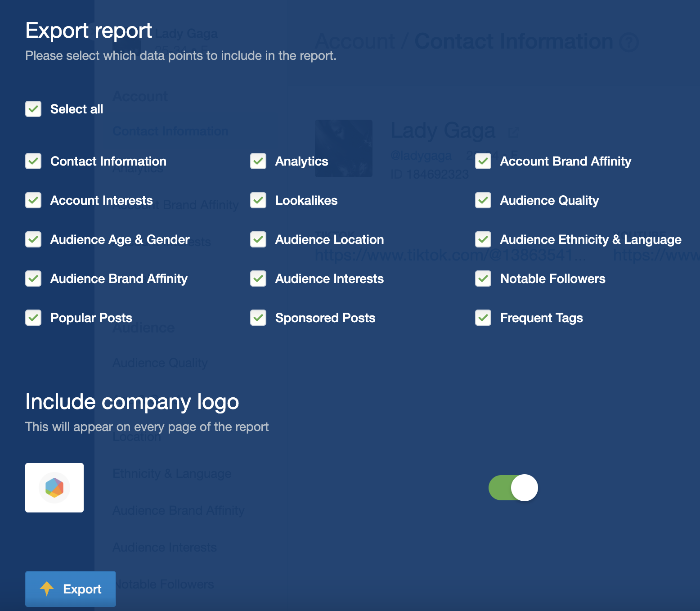700x611 pixels.
Task: Toggle the Lookalikes checkbox
Action: tap(258, 200)
